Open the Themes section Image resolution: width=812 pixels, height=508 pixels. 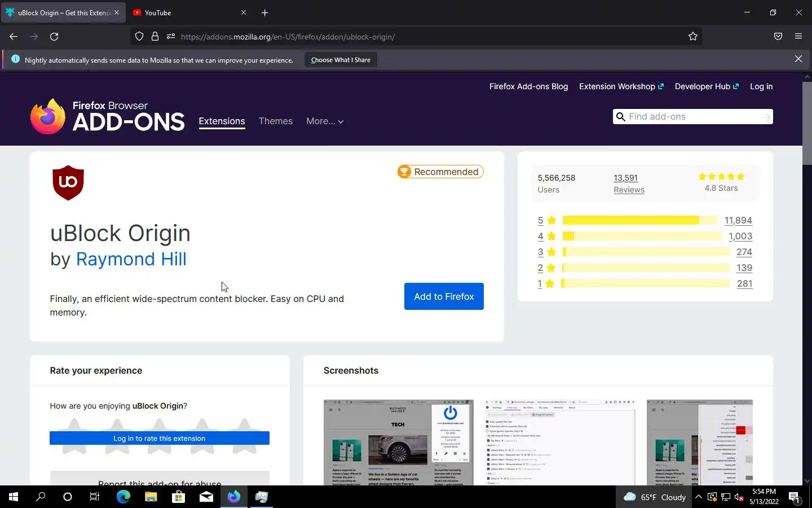pyautogui.click(x=275, y=121)
